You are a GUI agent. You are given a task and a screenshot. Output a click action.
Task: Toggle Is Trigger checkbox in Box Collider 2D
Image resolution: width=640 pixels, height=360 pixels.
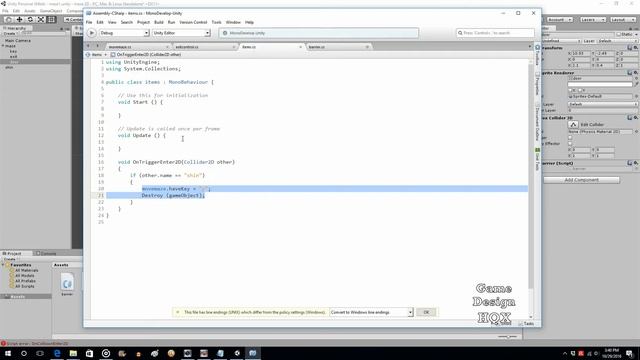pos(570,138)
